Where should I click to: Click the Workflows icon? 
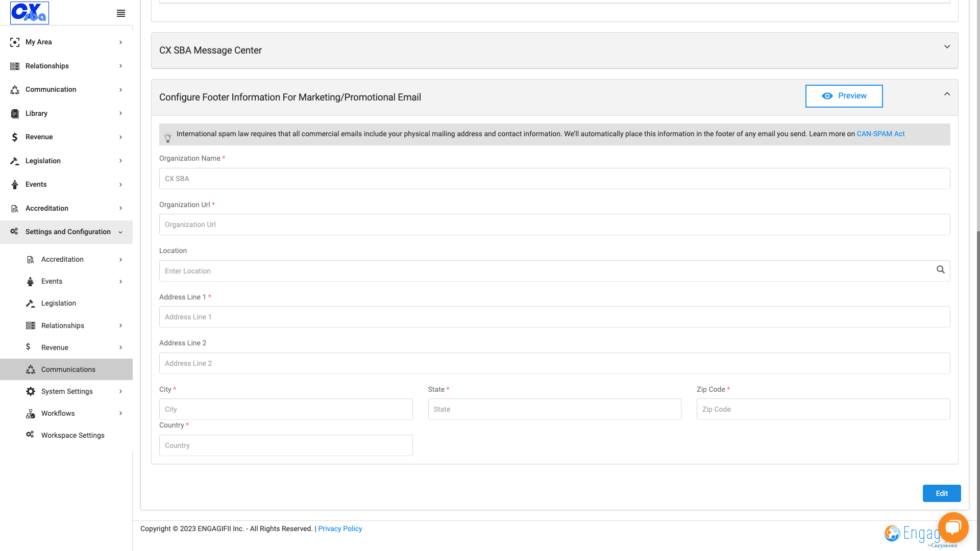pos(31,414)
